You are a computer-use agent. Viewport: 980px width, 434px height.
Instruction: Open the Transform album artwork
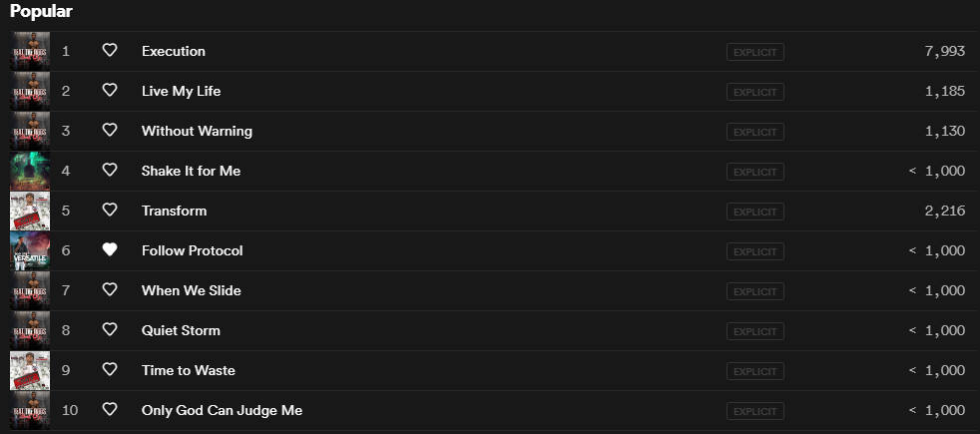[30, 211]
